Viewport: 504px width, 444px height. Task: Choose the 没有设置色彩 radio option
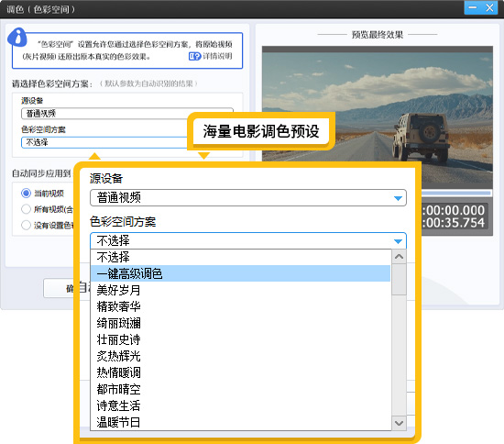[26, 225]
